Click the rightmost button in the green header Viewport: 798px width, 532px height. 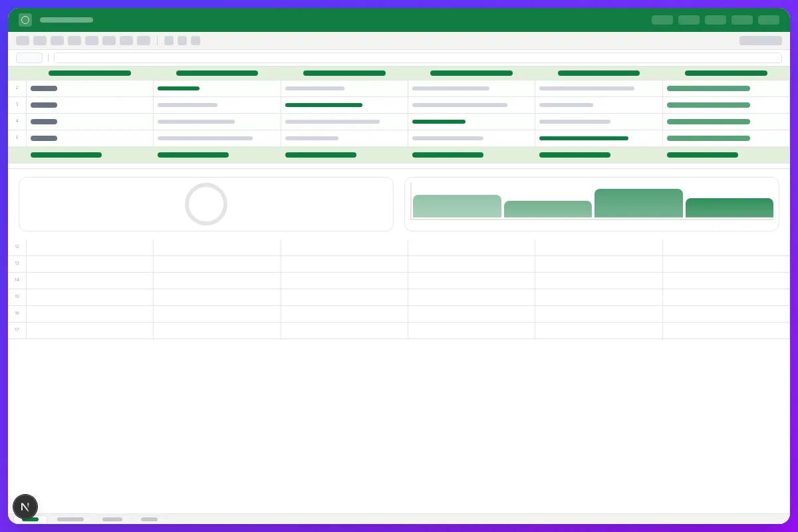coord(769,20)
